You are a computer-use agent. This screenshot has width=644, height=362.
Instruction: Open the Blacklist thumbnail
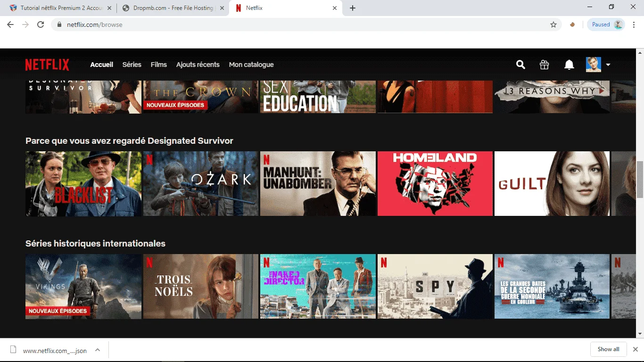(x=83, y=184)
